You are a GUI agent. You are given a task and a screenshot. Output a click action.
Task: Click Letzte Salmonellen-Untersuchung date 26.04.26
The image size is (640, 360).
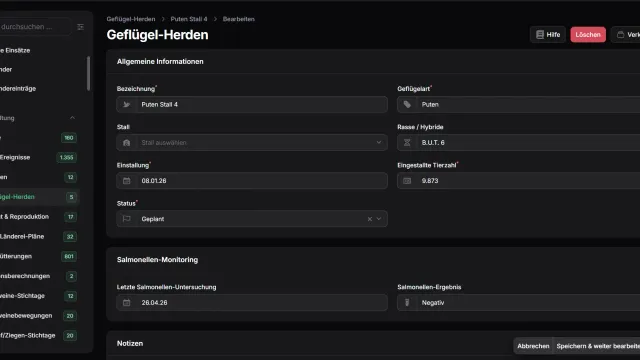(x=252, y=302)
